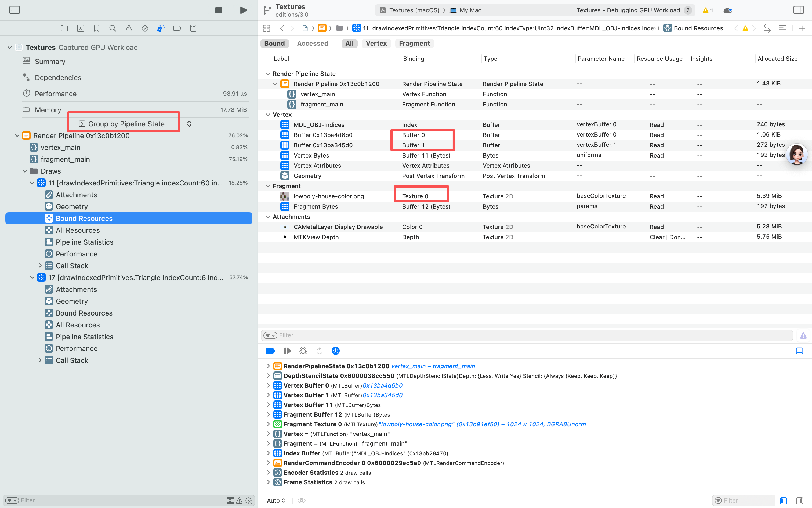This screenshot has width=812, height=508.
Task: Open Pipeline Statistics under draw call 11
Action: (85, 242)
